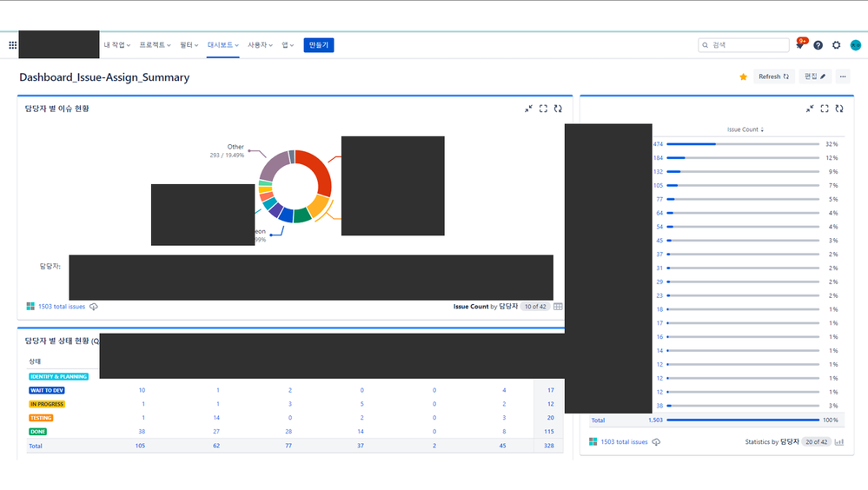Click the Other 293 / 19.49% chart label
868x490 pixels.
227,151
